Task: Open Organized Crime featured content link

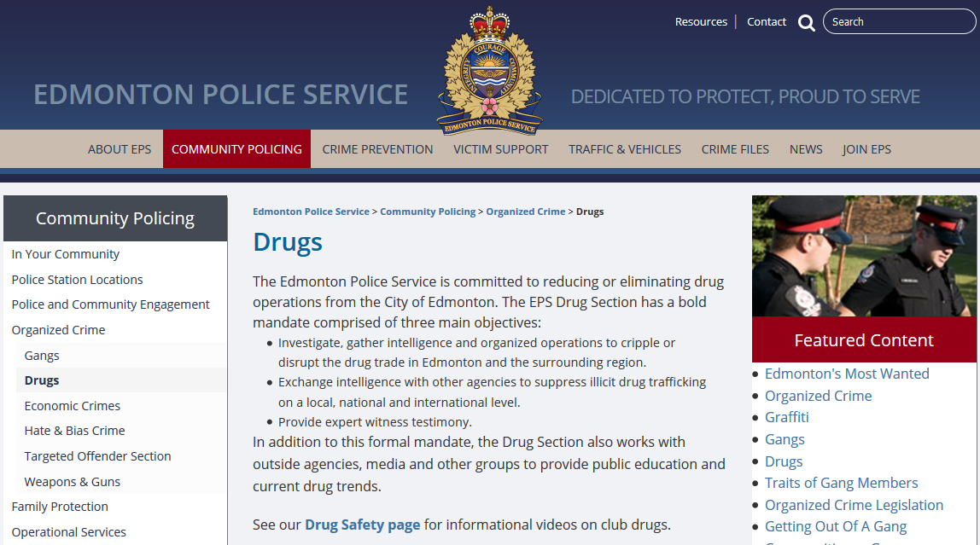Action: coord(818,396)
